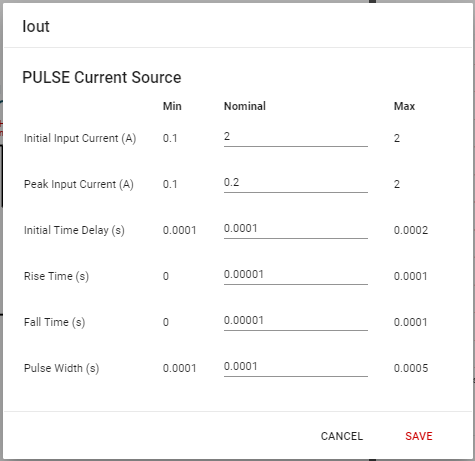Save the pulse current source settings

pos(419,436)
